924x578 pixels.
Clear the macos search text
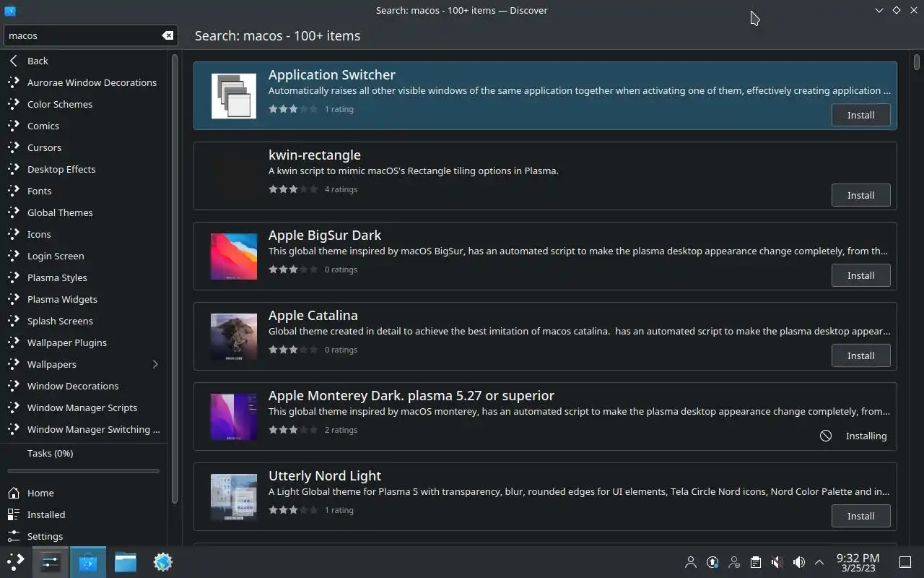click(x=167, y=35)
